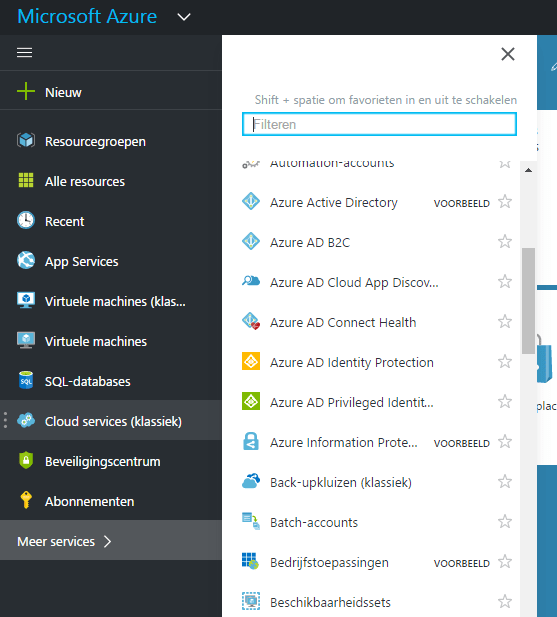Click the Batch-accounts icon
This screenshot has height=617, width=557.
(x=251, y=521)
